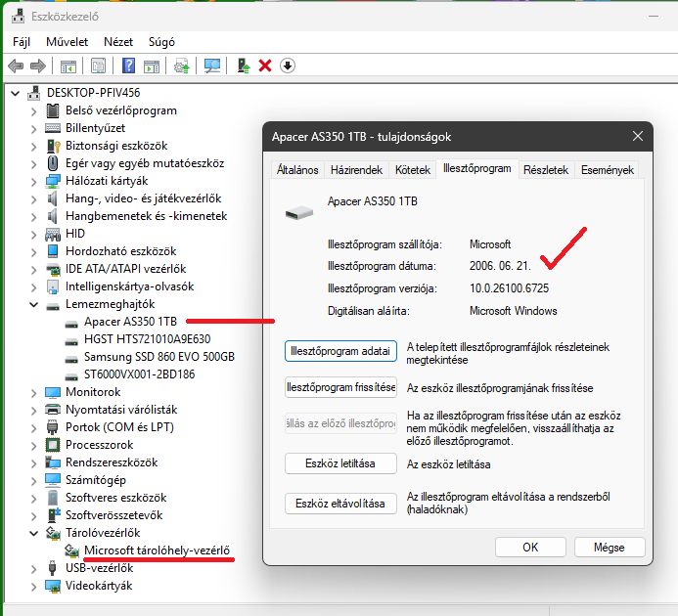Click the show/hide console tree toolbar icon
The height and width of the screenshot is (616, 678).
click(68, 66)
